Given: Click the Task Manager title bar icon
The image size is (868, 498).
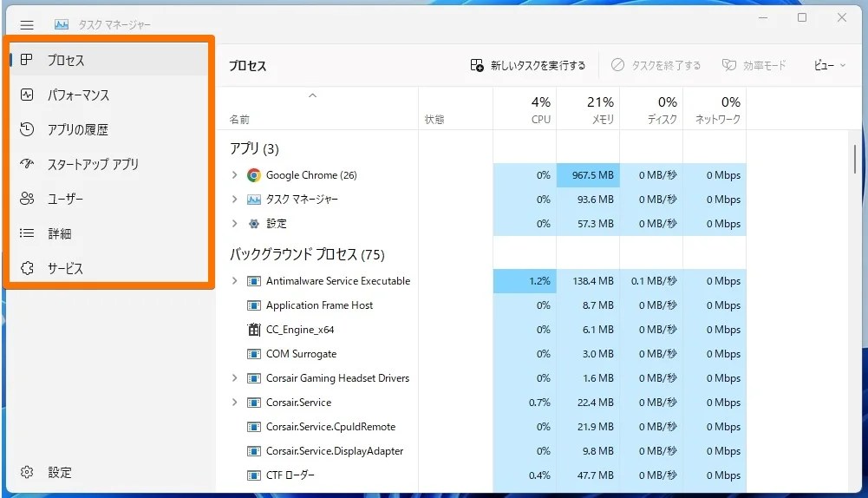Looking at the screenshot, I should point(62,24).
